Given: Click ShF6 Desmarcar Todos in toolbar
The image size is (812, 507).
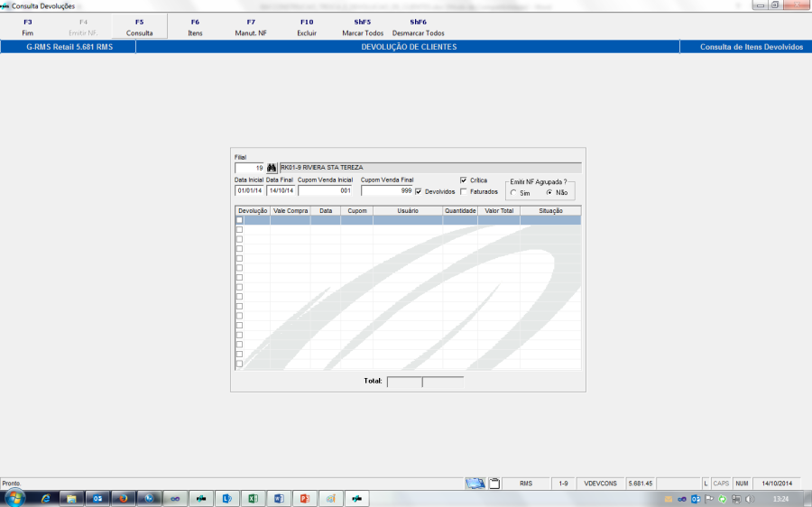Looking at the screenshot, I should coord(418,27).
